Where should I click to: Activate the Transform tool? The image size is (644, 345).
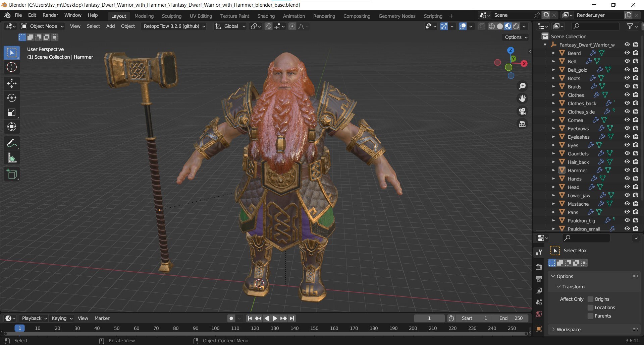pyautogui.click(x=12, y=127)
